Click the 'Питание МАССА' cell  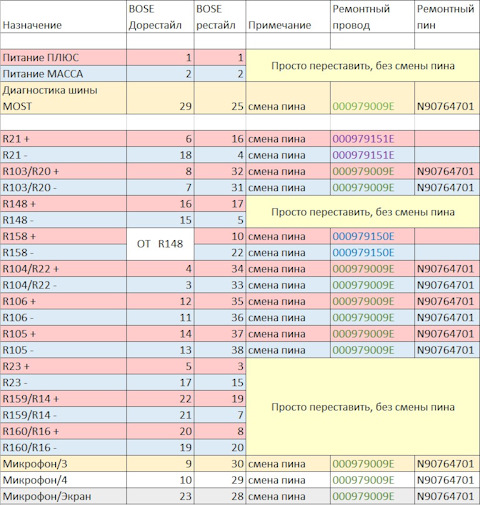63,74
